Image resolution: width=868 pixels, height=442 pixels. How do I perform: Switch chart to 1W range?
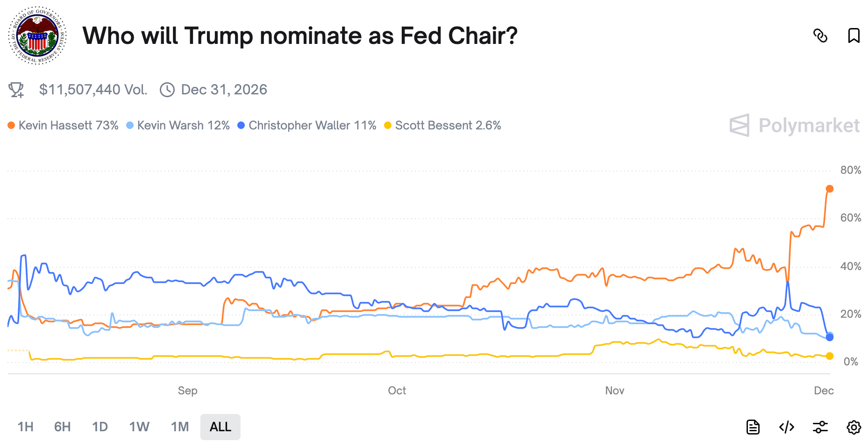pyautogui.click(x=139, y=427)
